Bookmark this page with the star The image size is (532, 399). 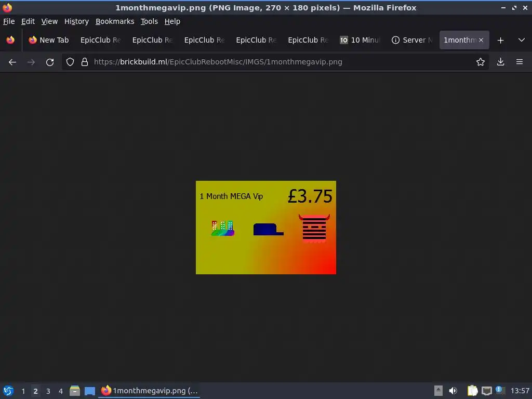(480, 62)
